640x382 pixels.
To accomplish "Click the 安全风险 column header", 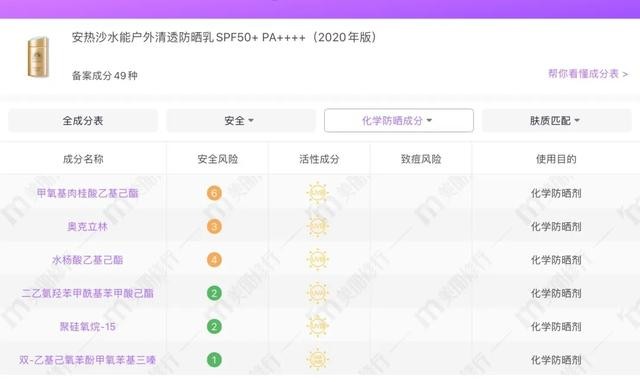I will click(x=218, y=159).
